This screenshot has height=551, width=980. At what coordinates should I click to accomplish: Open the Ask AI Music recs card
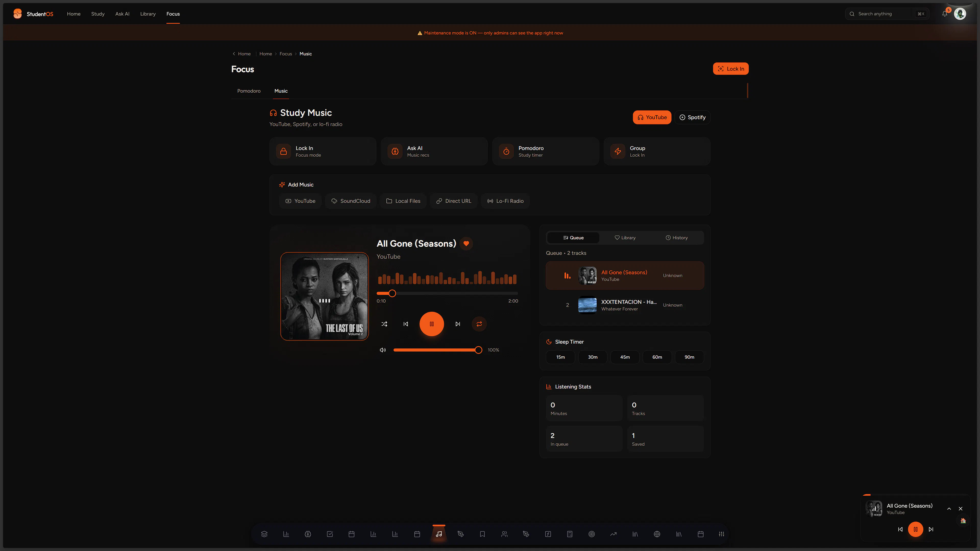[x=434, y=151]
